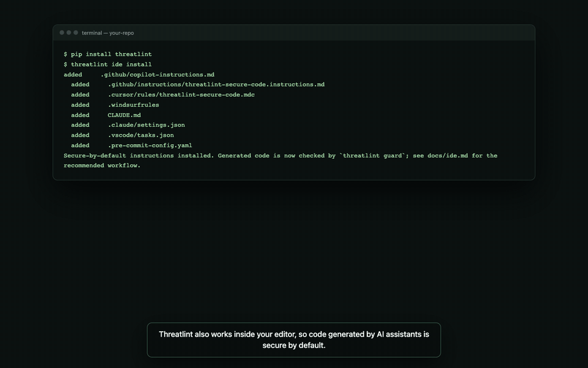Click the caption 'Threatlint also works inside your editor'
The width and height of the screenshot is (588, 368).
tap(294, 340)
